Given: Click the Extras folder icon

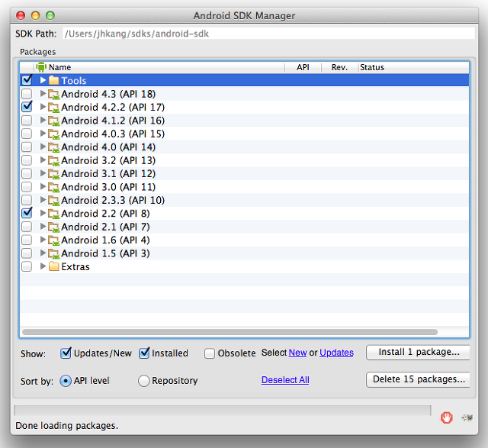Looking at the screenshot, I should [x=54, y=266].
